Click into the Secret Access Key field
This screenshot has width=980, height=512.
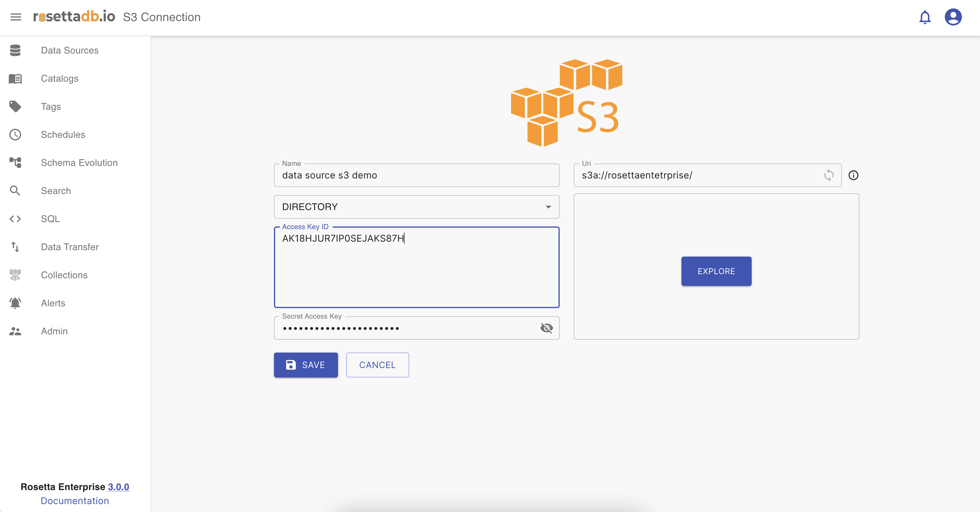click(x=407, y=328)
